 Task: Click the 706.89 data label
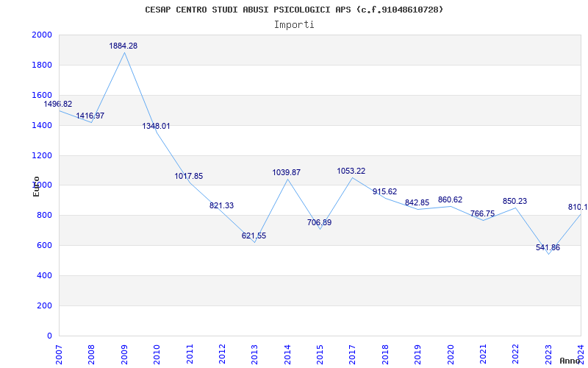[319, 223]
